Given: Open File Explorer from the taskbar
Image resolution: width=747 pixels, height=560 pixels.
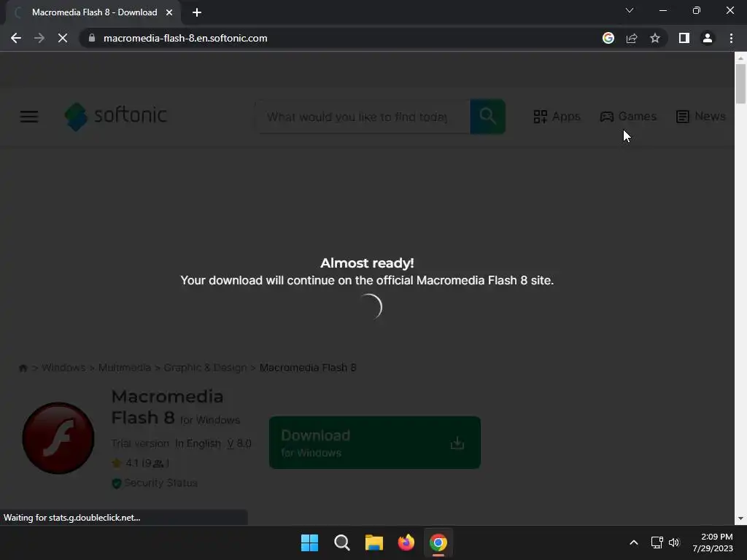Looking at the screenshot, I should click(x=374, y=542).
